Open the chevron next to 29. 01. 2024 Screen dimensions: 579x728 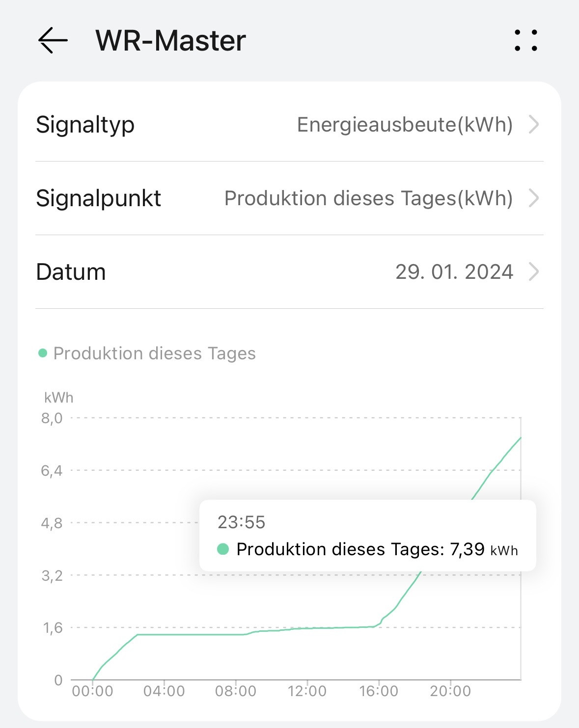pos(534,271)
